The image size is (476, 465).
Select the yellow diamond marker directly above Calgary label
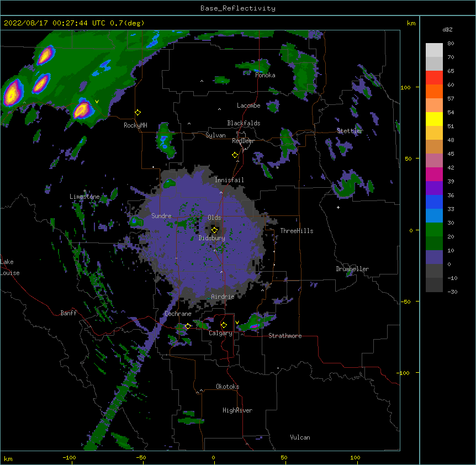[x=224, y=325]
